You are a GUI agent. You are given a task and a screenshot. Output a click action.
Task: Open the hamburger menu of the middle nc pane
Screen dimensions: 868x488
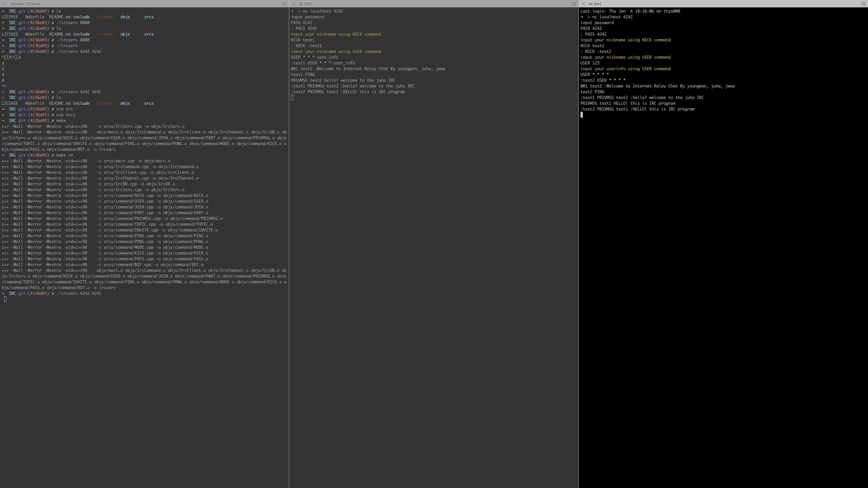point(574,4)
